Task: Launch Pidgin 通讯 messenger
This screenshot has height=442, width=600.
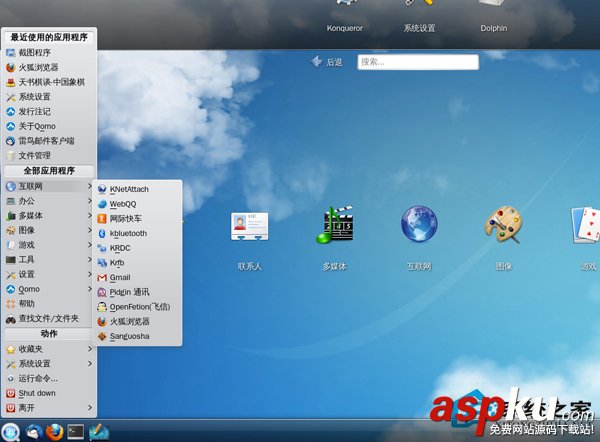Action: tap(137, 292)
